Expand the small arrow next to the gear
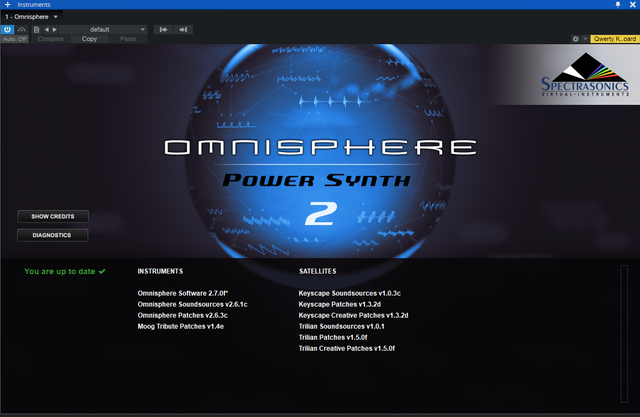 [x=585, y=39]
